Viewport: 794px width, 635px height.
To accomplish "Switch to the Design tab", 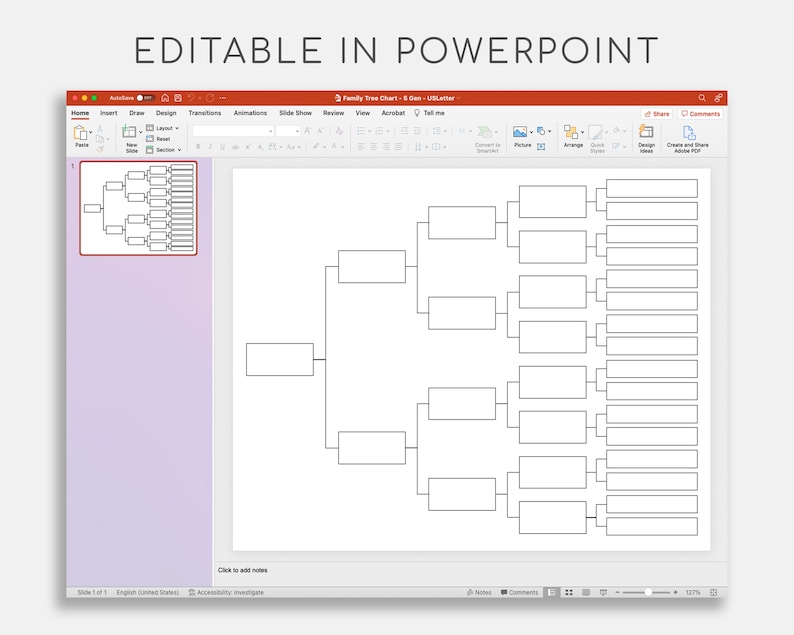I will [x=166, y=113].
